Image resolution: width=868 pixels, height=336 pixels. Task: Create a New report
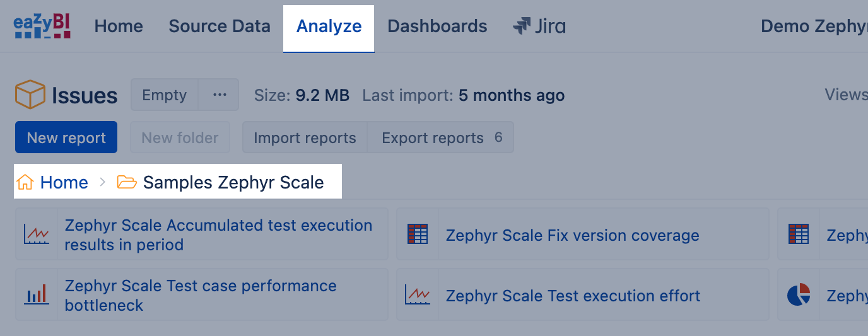coord(66,138)
